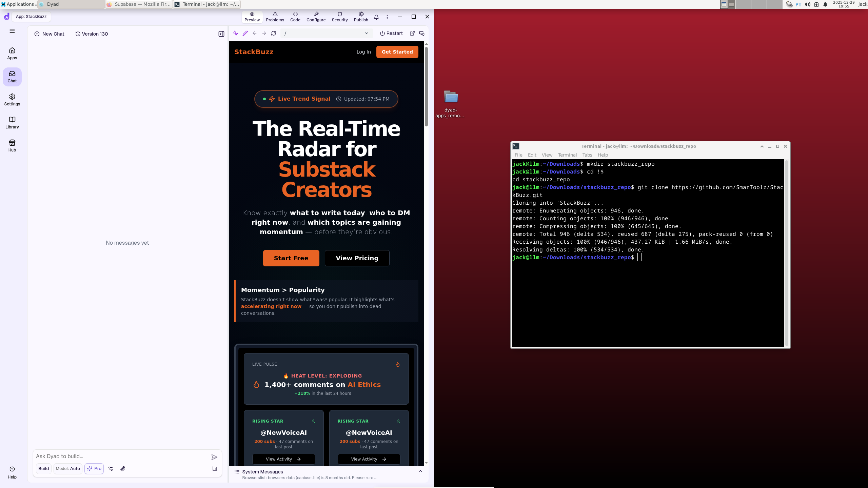Click the View Pricing button
Viewport: 868px width, 488px height.
click(357, 258)
